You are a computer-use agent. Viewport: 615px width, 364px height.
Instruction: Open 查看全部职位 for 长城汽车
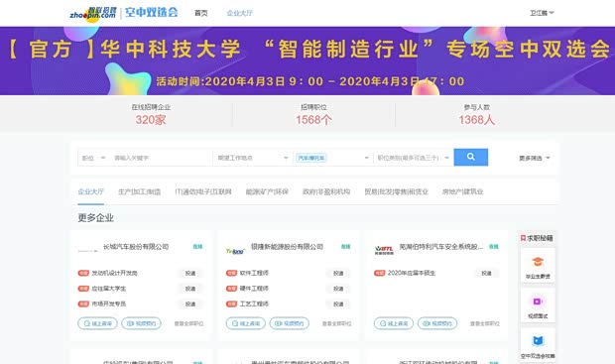point(188,323)
